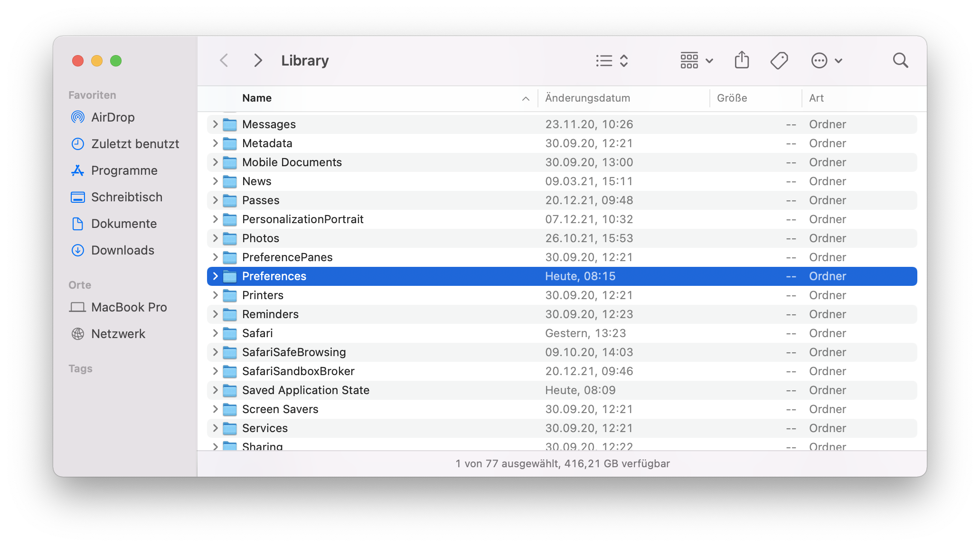Open AirDrop in sidebar
980x547 pixels.
point(113,117)
